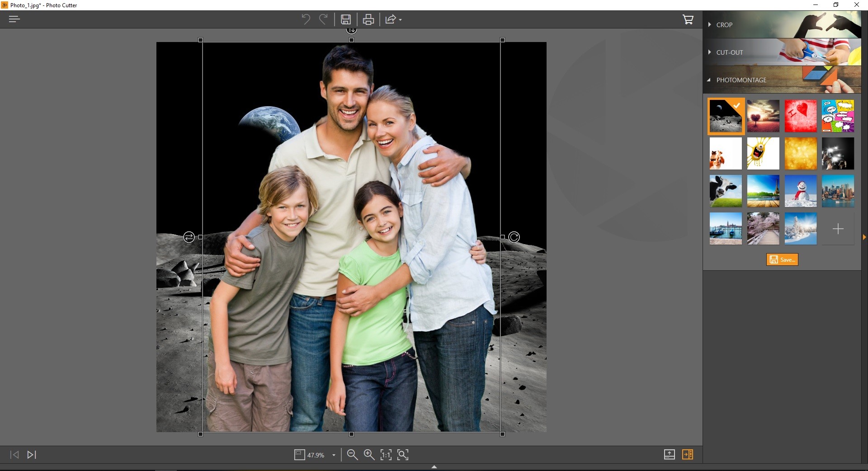Click the bottom-right selection handle
This screenshot has width=868, height=471.
pyautogui.click(x=502, y=434)
